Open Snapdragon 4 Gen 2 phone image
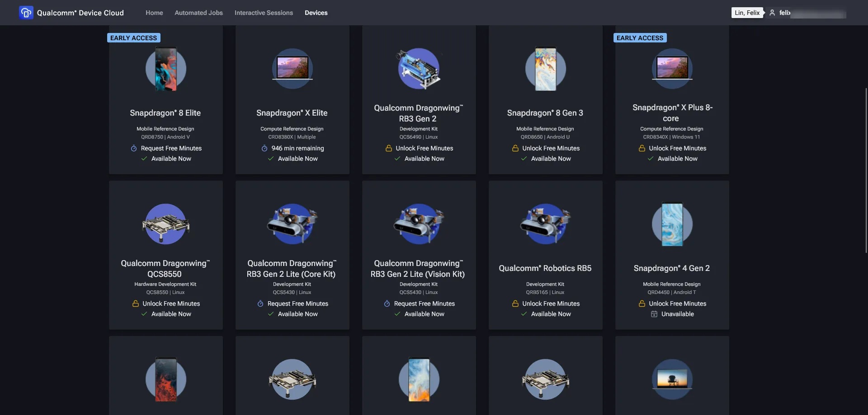The width and height of the screenshot is (868, 415). (x=672, y=224)
